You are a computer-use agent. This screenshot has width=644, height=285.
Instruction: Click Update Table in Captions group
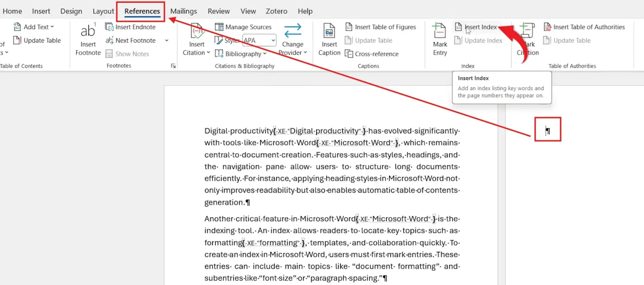[x=368, y=40]
